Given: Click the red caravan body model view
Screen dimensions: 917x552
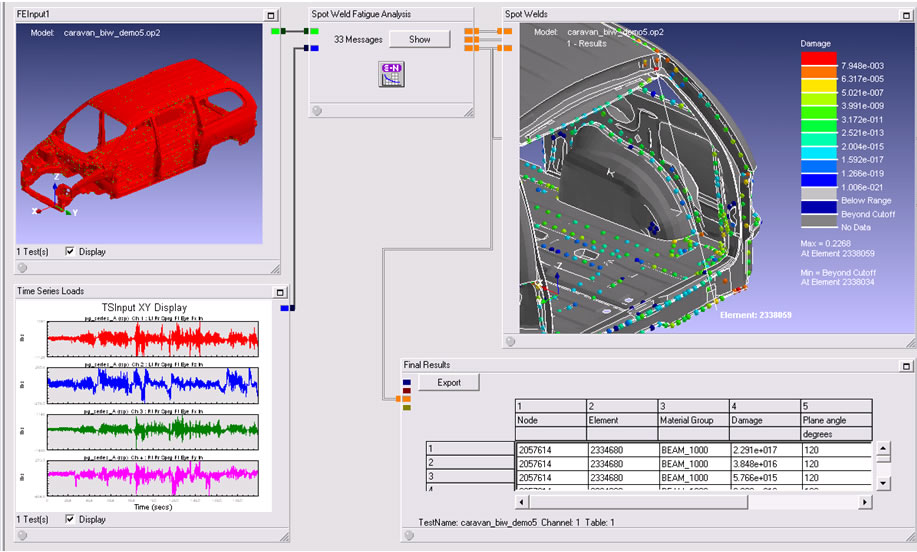Looking at the screenshot, I should (139, 134).
